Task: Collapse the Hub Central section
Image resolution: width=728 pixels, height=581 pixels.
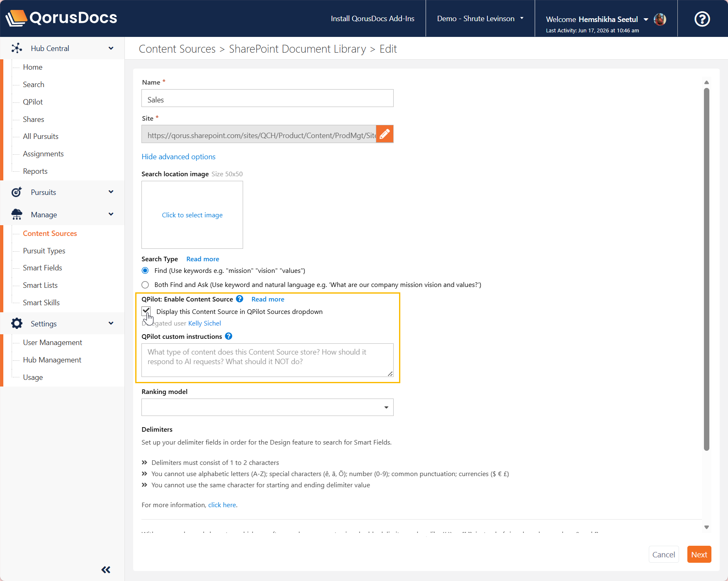Action: (x=111, y=48)
